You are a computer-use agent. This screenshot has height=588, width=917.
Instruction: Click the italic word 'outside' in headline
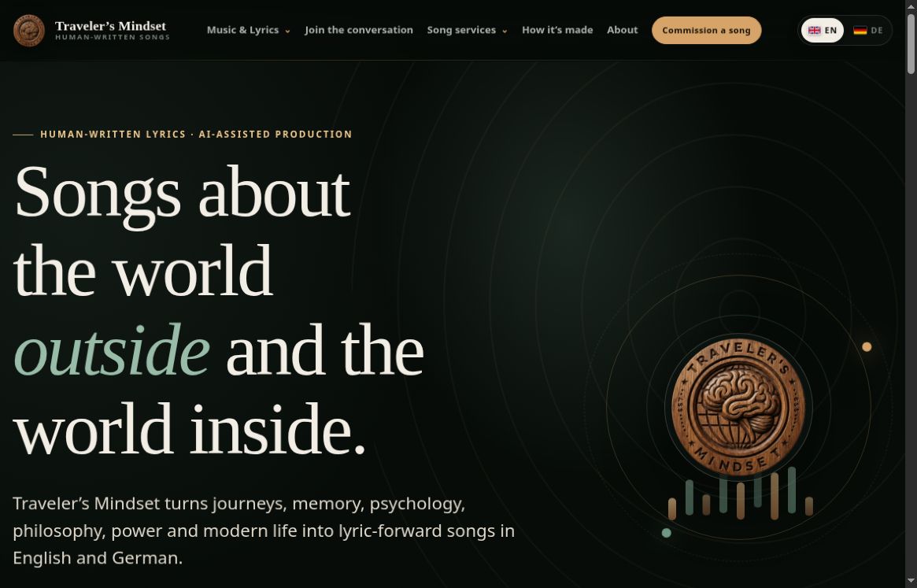[x=111, y=349]
